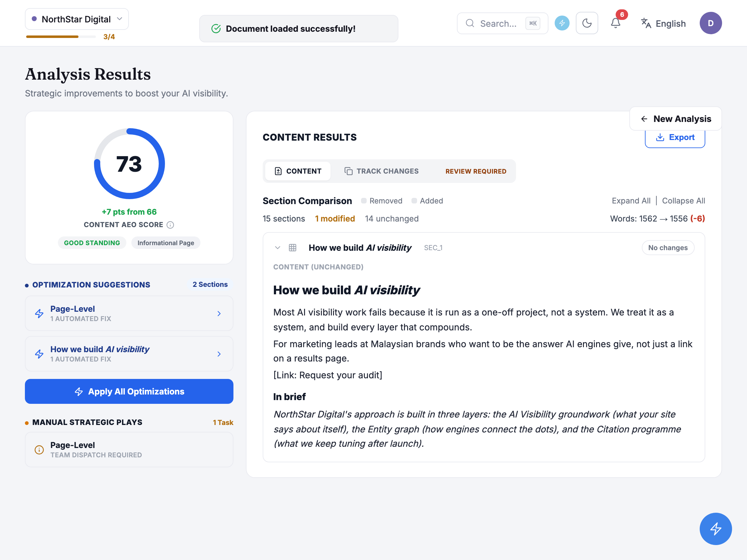Click info icon on Team Dispatch Required card
747x560 pixels.
tap(39, 450)
